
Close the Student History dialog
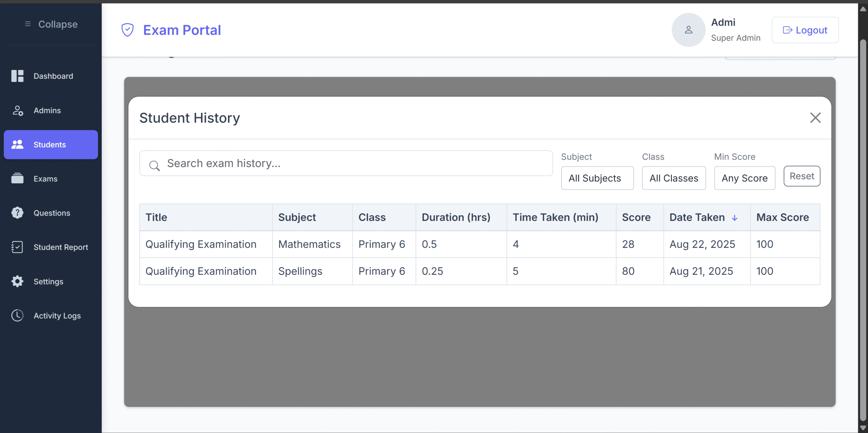815,118
